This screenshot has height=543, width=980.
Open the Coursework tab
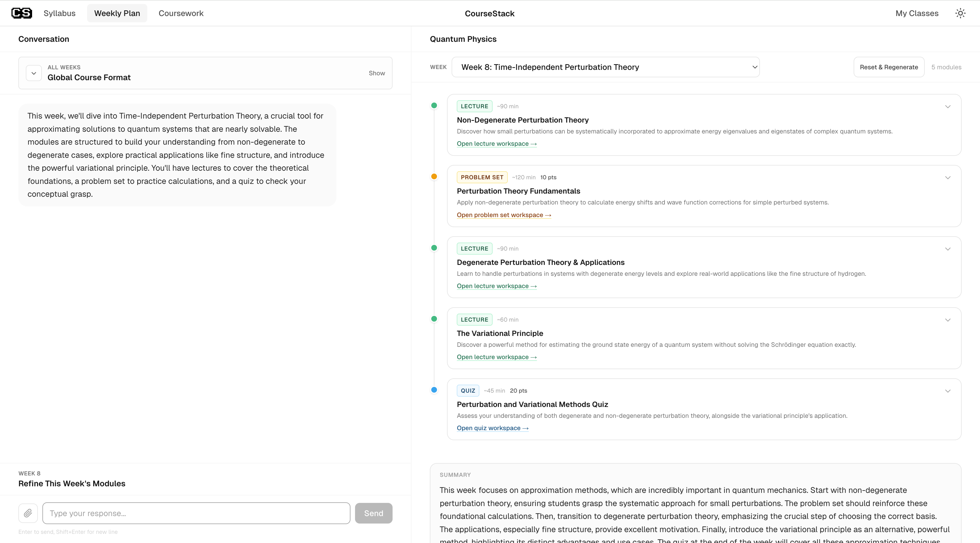[x=181, y=13]
